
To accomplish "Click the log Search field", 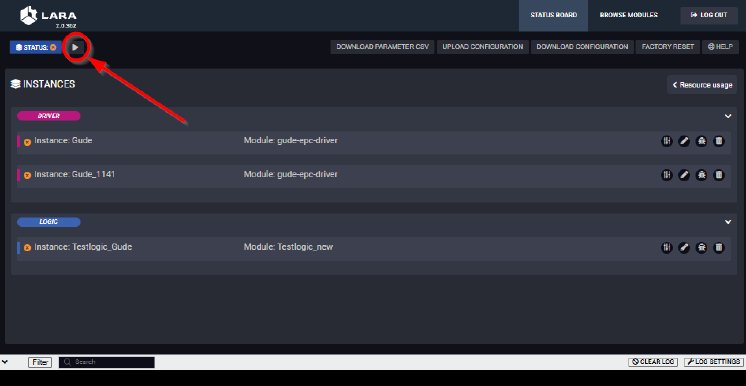I will coord(107,362).
